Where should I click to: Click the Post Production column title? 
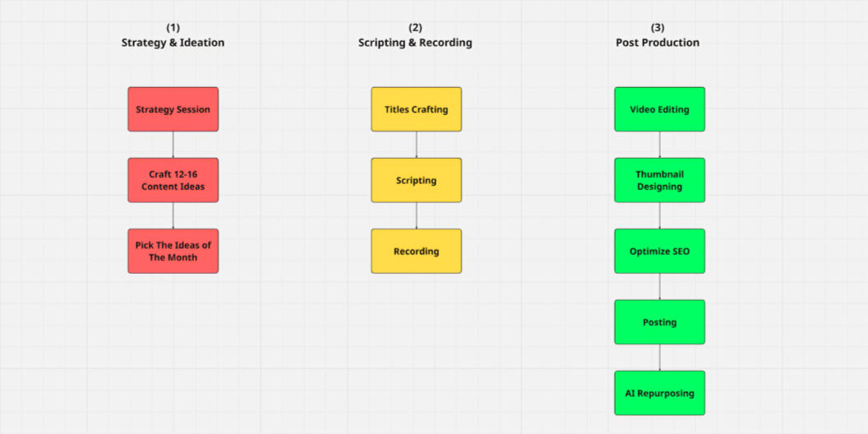[x=658, y=43]
